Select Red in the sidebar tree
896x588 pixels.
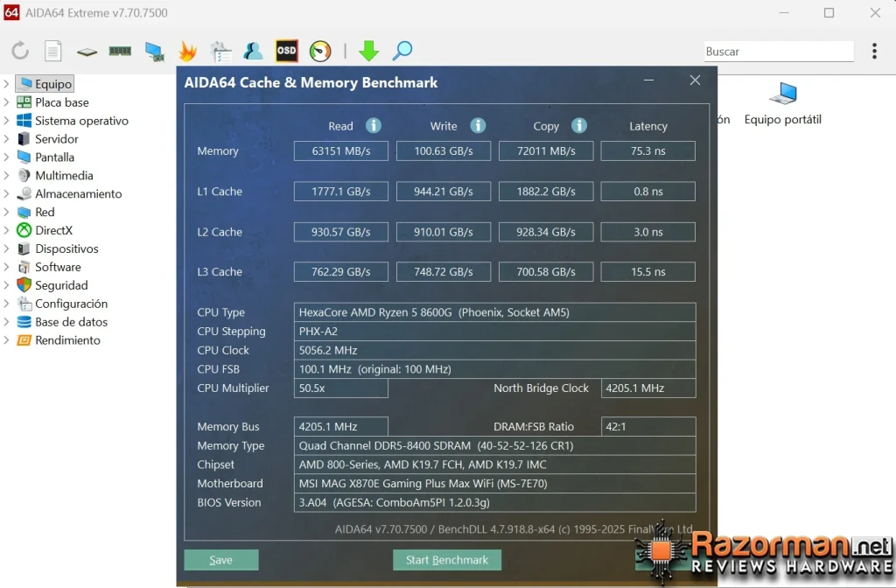(x=45, y=212)
